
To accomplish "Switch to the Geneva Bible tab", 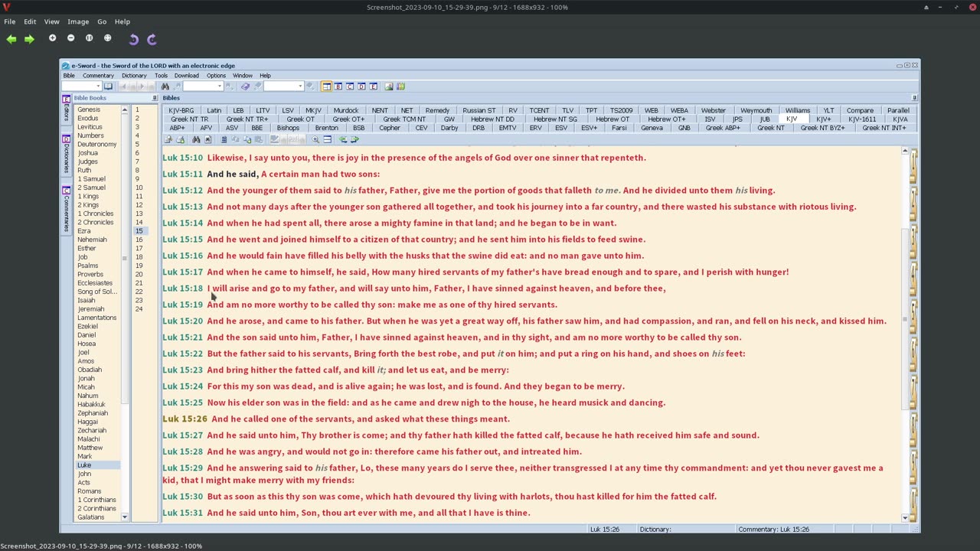I will click(652, 128).
